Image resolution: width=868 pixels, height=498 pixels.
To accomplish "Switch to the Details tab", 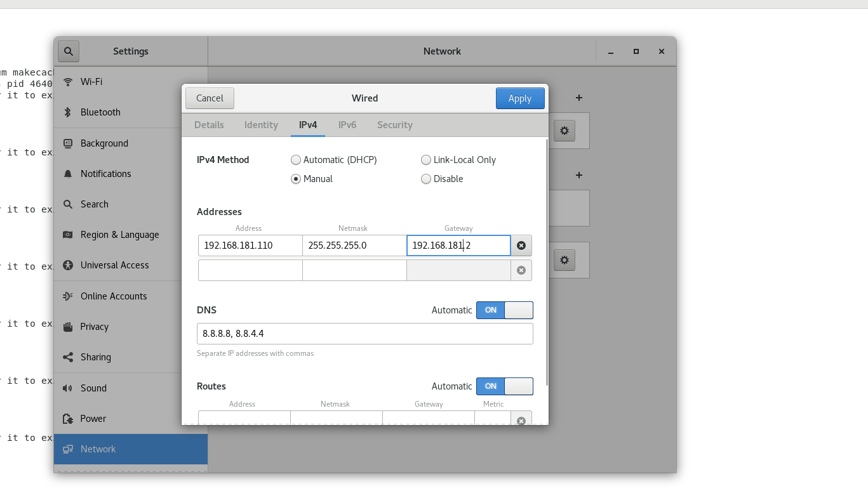I will pos(209,125).
